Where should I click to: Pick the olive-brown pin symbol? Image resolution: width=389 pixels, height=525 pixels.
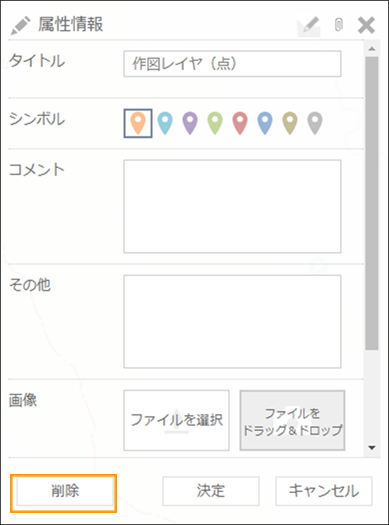290,123
